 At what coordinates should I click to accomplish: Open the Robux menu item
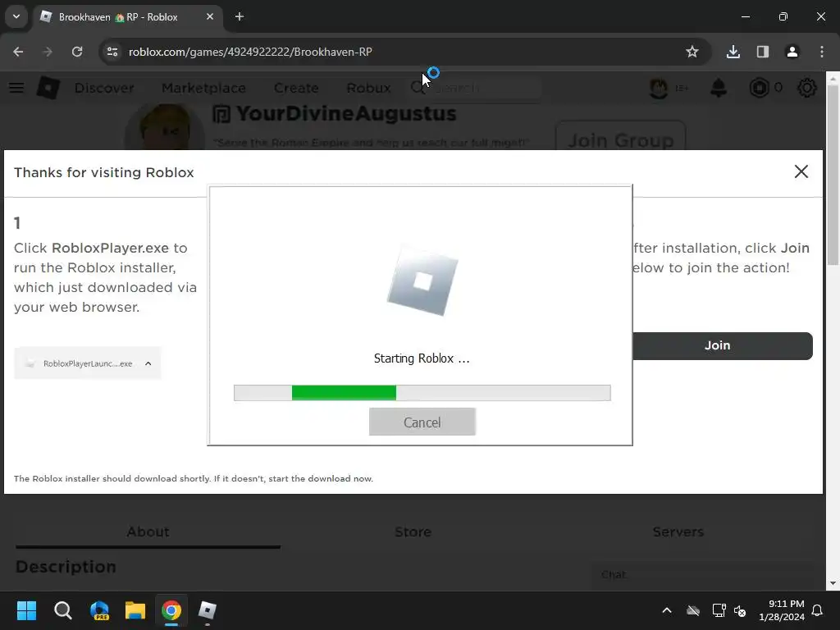(x=368, y=88)
